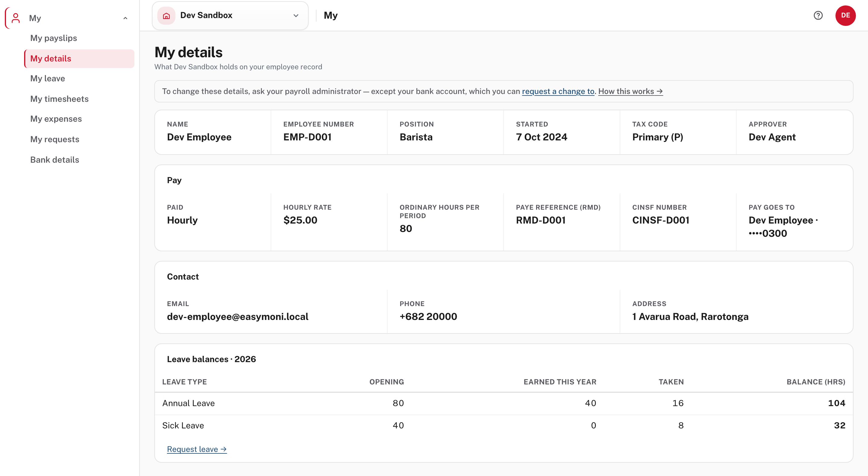Click the start date 7 Oct 2024
This screenshot has height=476, width=868.
point(542,137)
